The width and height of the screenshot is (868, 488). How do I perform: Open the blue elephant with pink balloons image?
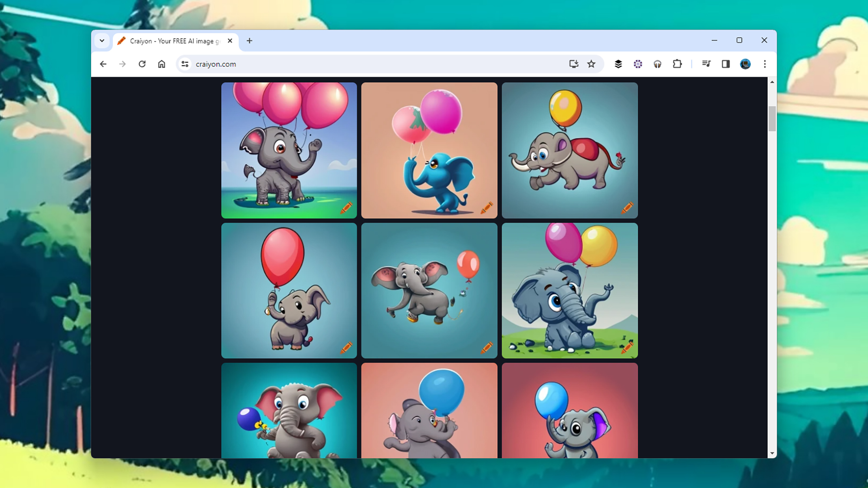429,150
